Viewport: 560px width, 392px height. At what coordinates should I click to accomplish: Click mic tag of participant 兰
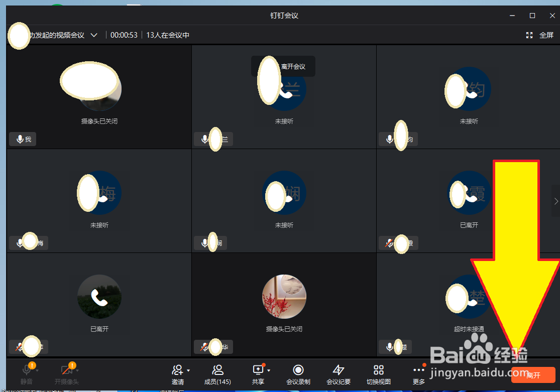point(213,139)
